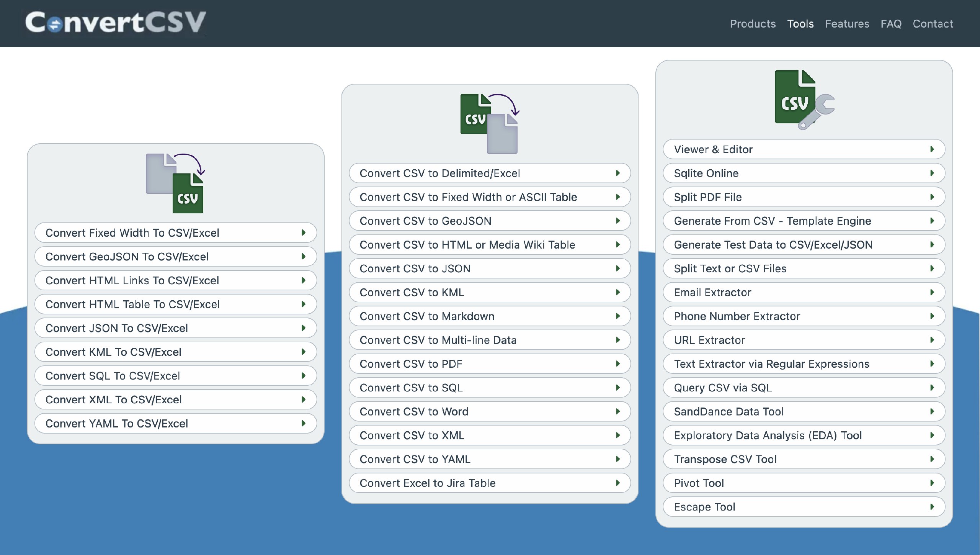Click arrow icon beside Convert CSV to Markdown
This screenshot has height=555, width=980.
(x=618, y=316)
